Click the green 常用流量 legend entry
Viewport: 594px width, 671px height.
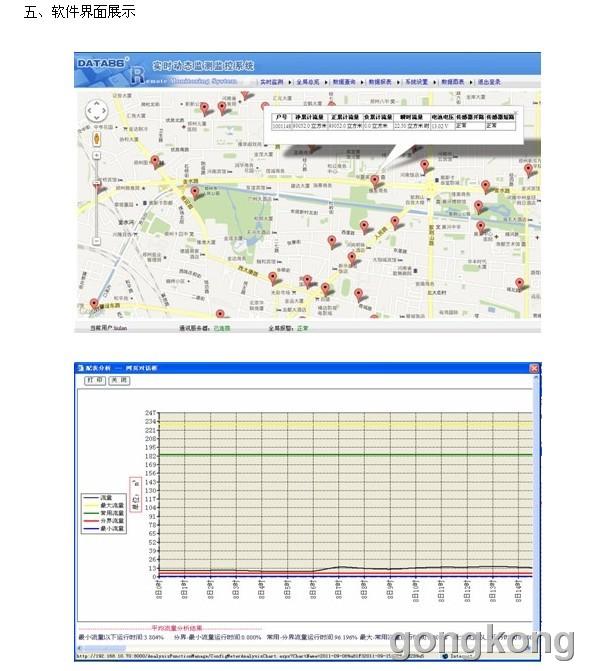pos(103,513)
